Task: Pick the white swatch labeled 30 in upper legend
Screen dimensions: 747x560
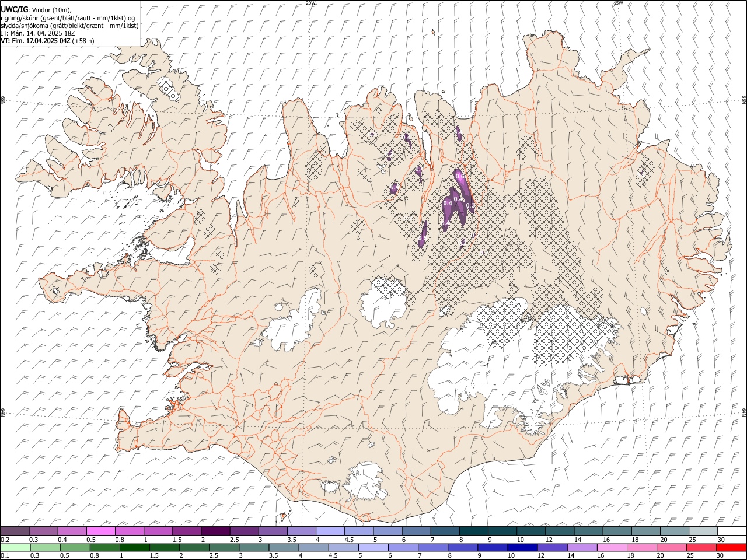Action: tap(732, 531)
